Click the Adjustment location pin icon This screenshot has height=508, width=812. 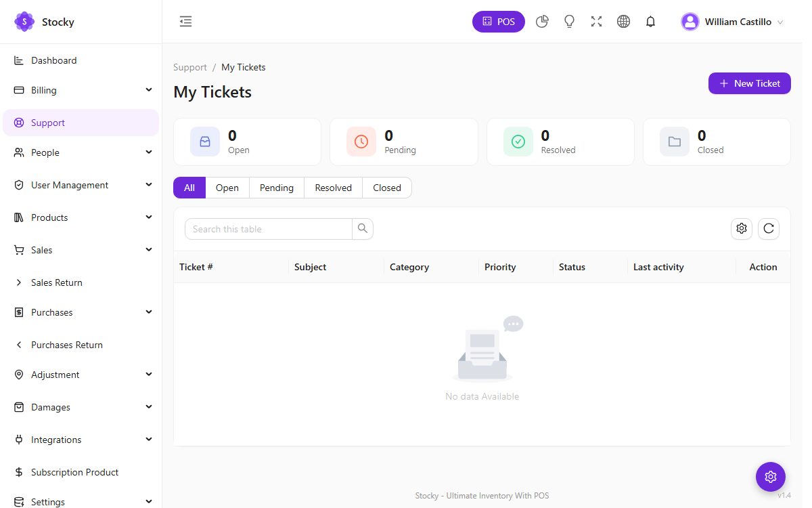[19, 375]
